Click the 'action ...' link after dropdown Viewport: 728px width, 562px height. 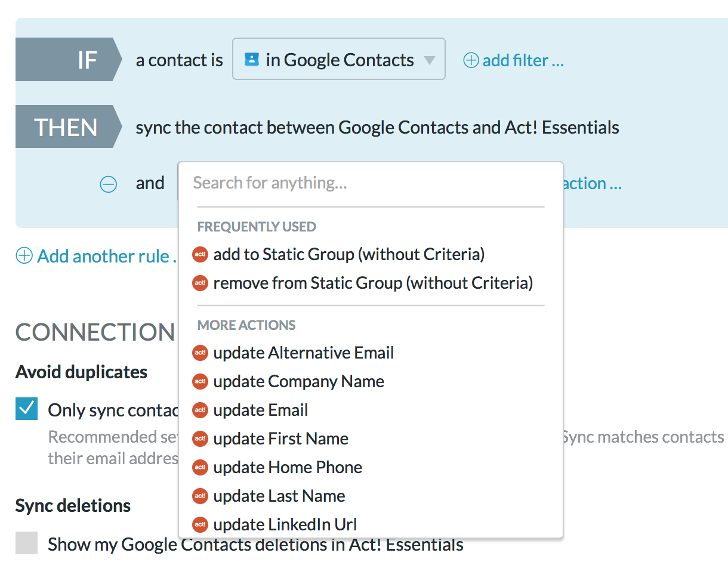(592, 184)
